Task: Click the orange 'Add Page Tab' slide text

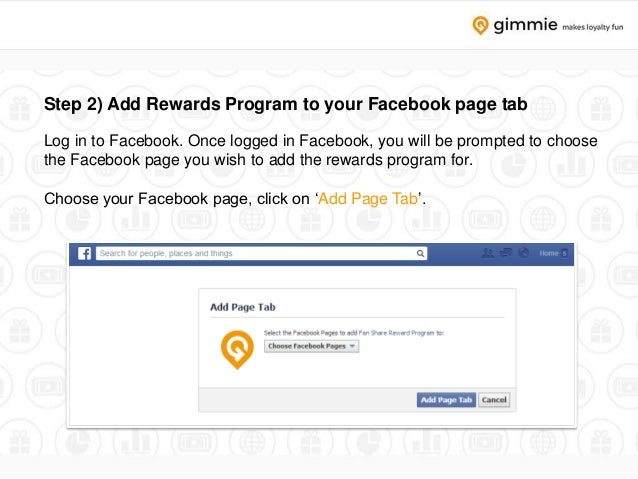Action: pos(368,199)
